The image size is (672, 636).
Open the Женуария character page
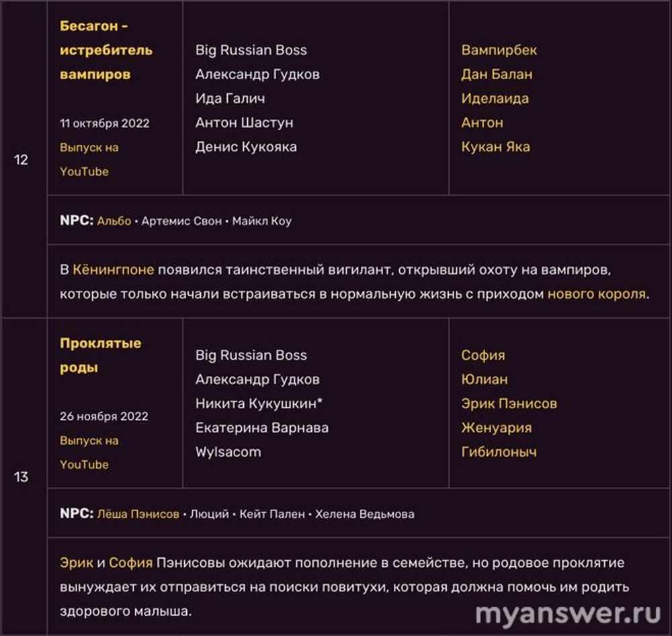pyautogui.click(x=496, y=428)
